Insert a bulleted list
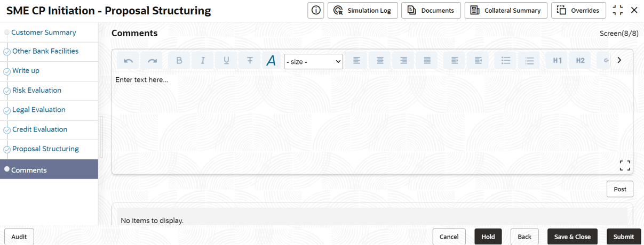 click(506, 61)
